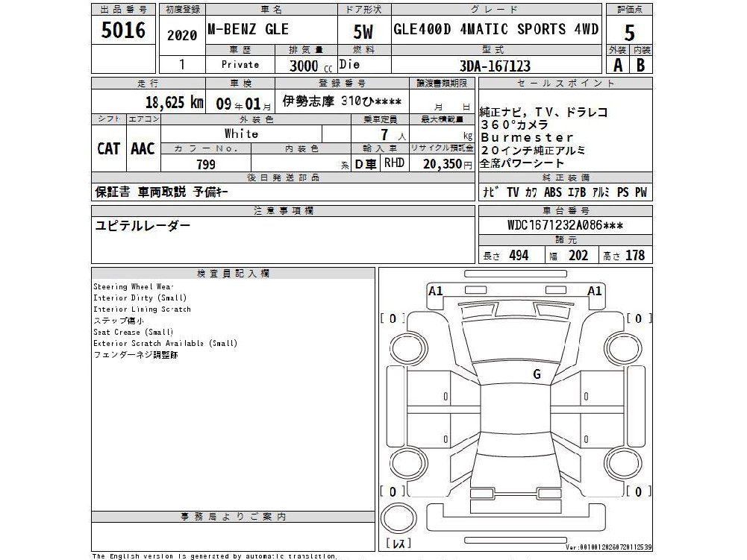This screenshot has width=747, height=560.
Task: Click the length value 494
Action: coord(519,256)
